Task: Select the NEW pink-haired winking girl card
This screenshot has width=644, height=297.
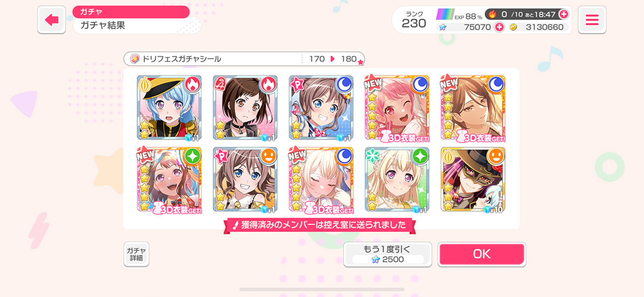Action: click(397, 108)
